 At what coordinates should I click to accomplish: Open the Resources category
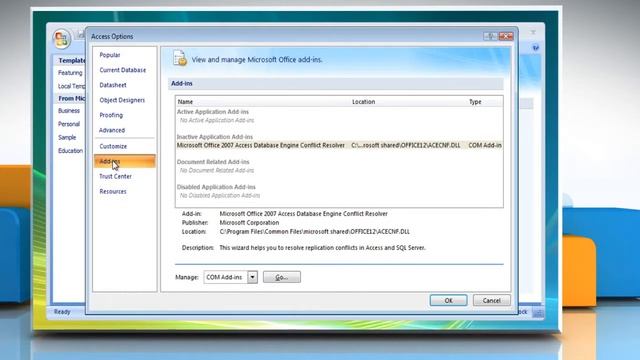tap(113, 191)
